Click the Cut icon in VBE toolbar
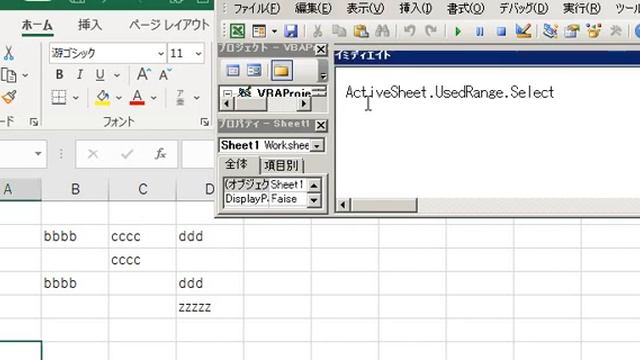 pos(318,31)
